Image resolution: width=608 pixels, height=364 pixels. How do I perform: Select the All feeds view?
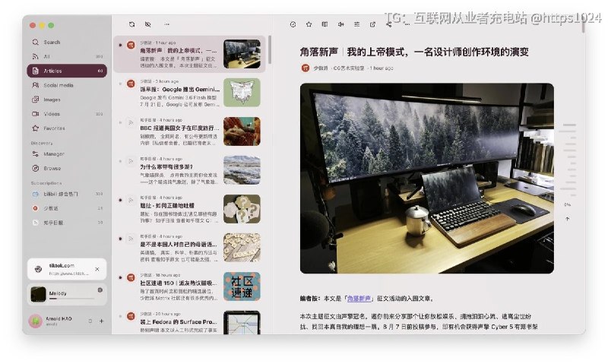pos(67,56)
